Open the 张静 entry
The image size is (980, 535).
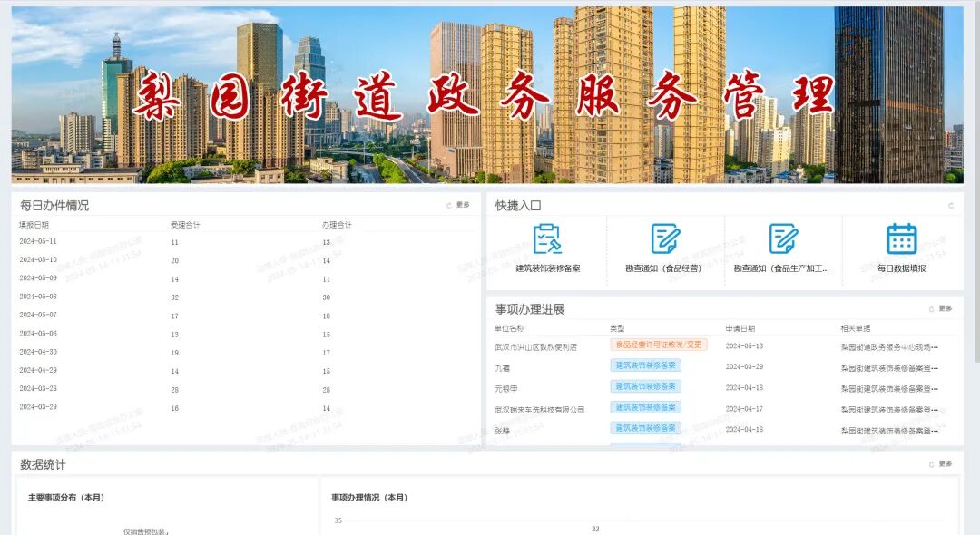[x=502, y=431]
